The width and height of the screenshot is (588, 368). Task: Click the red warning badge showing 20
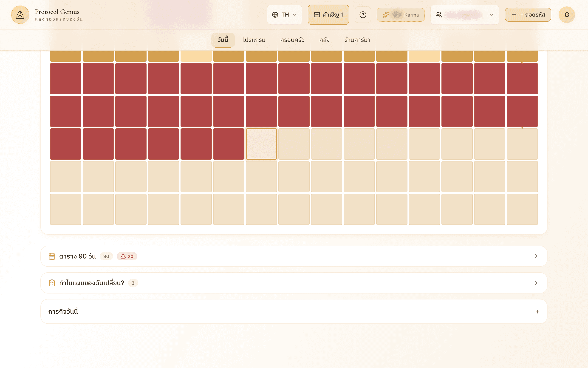click(x=127, y=256)
